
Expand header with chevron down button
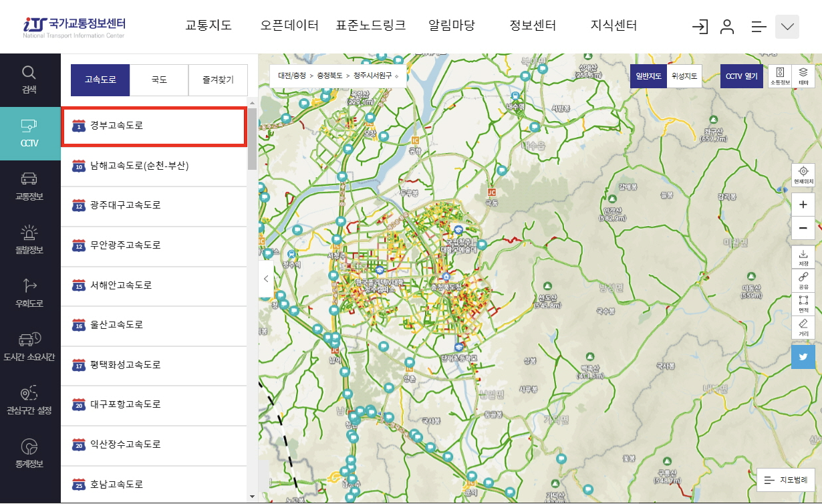click(x=787, y=27)
